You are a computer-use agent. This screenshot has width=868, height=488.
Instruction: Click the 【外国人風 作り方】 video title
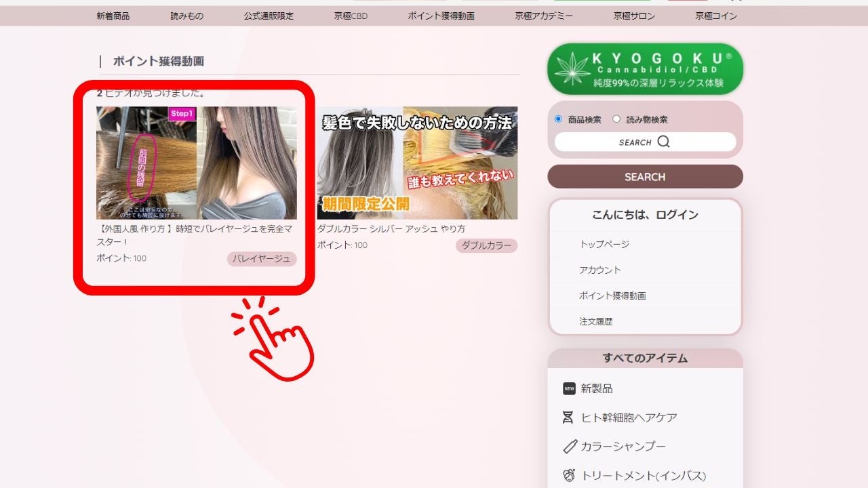point(195,235)
